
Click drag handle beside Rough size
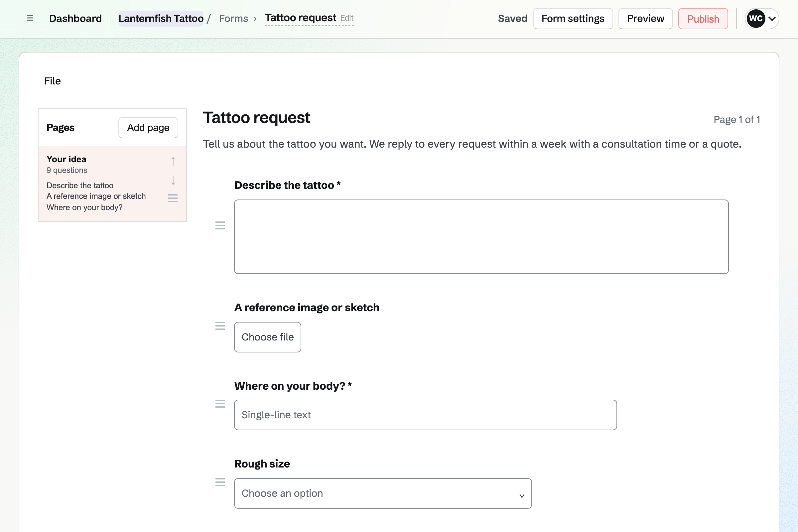(220, 482)
